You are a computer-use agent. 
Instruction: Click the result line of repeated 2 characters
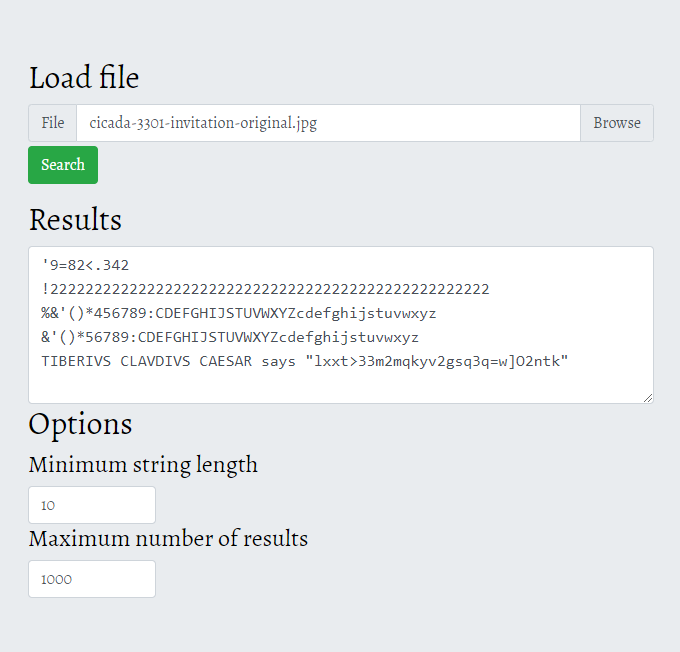click(265, 289)
